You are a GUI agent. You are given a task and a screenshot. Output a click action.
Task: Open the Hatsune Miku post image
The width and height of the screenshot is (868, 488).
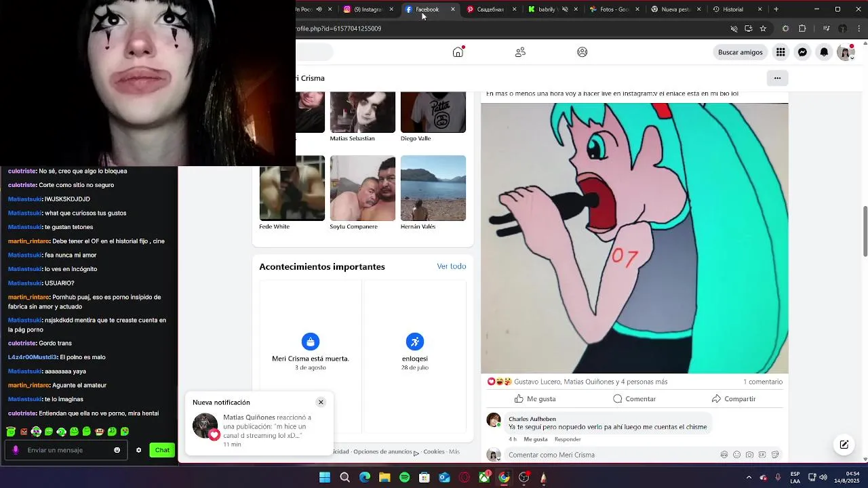tap(635, 238)
